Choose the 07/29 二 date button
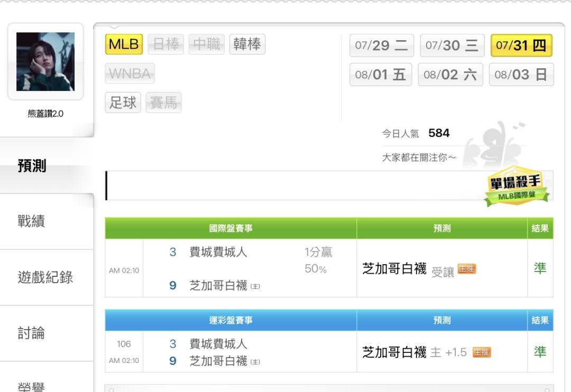The width and height of the screenshot is (571, 392). pyautogui.click(x=382, y=45)
